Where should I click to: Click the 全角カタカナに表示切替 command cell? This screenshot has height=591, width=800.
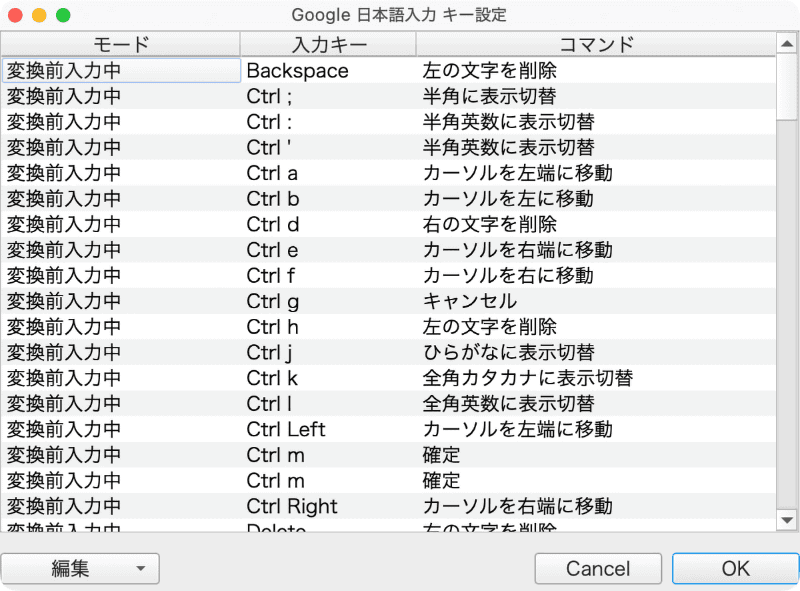pos(596,378)
